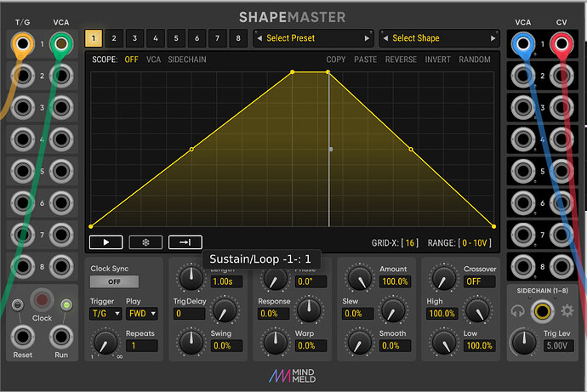Click the sustain/loop arrow button
This screenshot has width=587, height=392.
click(x=185, y=241)
